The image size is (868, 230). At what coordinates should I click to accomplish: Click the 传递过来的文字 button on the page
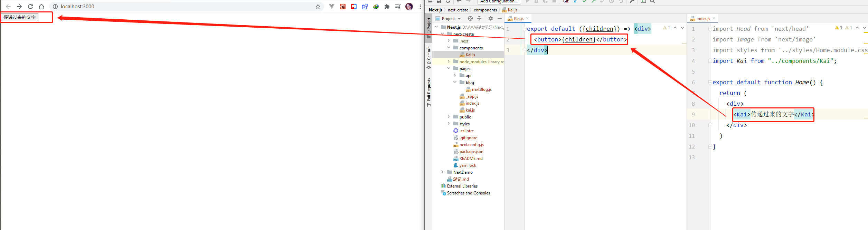coord(20,17)
